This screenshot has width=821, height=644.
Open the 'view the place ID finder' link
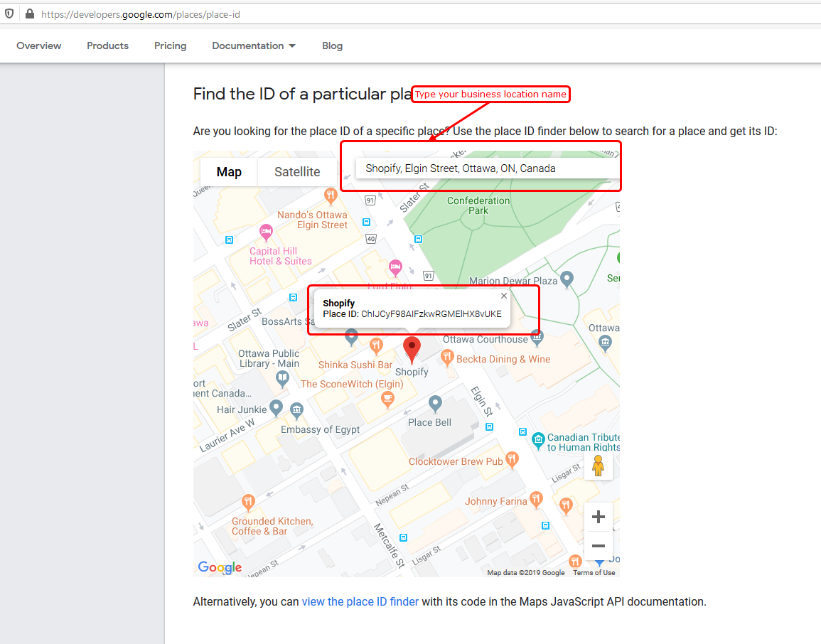coord(360,601)
